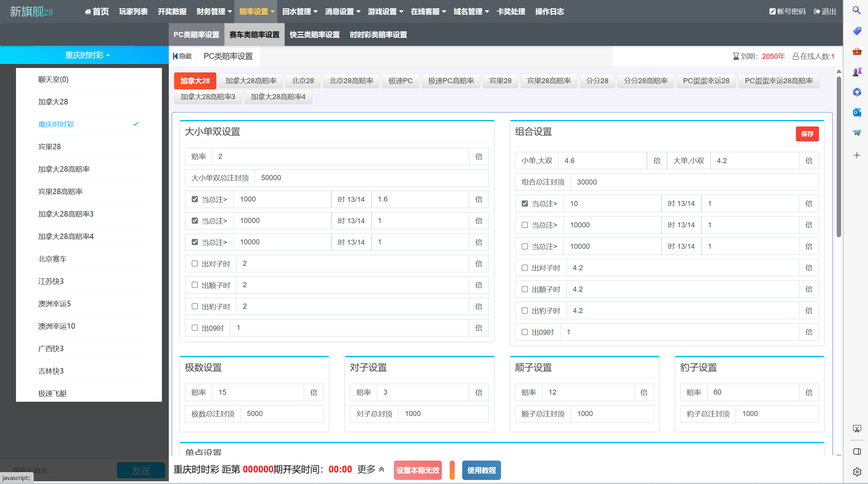Open the Outlook sidebar icon
Screen dimensions: 868x484
click(x=856, y=113)
